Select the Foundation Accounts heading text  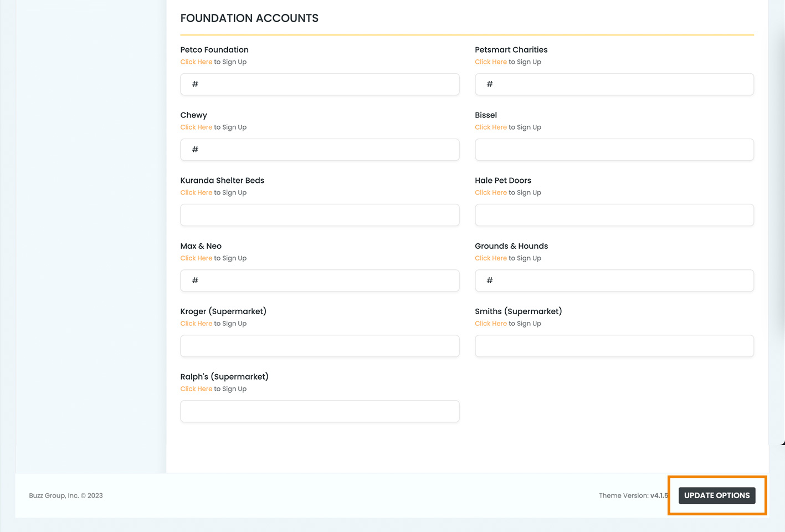[249, 18]
